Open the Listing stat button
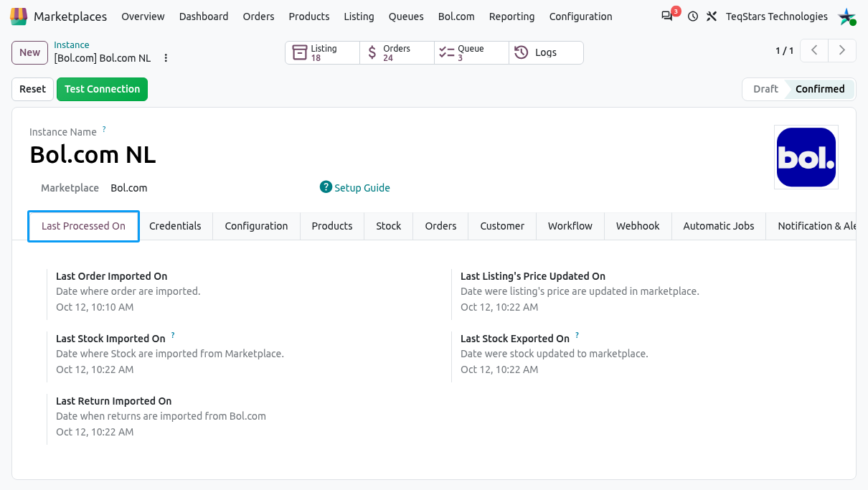Viewport: 868px width, 490px height. pyautogui.click(x=323, y=53)
